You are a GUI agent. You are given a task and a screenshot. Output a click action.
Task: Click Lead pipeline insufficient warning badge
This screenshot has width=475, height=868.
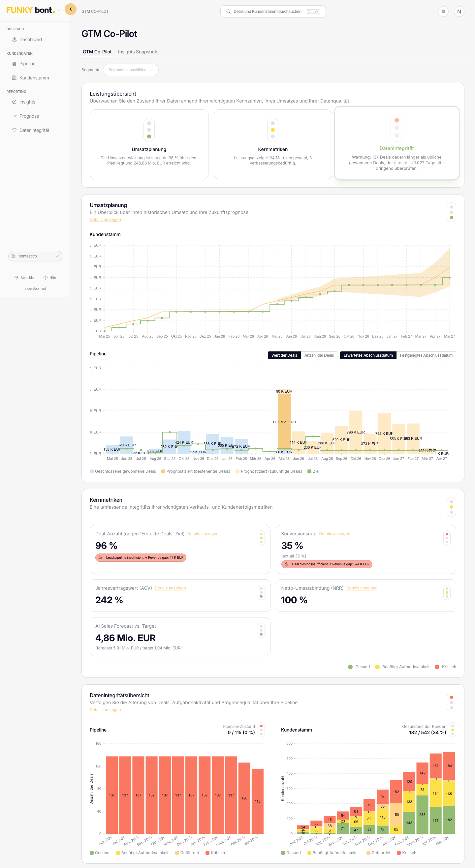[x=141, y=558]
